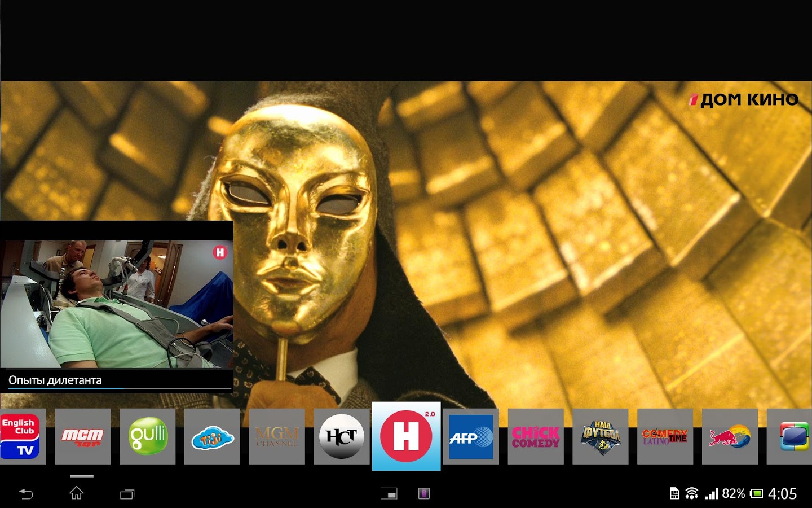The width and height of the screenshot is (812, 508).
Task: Select the НСТ channel logo
Action: (341, 436)
